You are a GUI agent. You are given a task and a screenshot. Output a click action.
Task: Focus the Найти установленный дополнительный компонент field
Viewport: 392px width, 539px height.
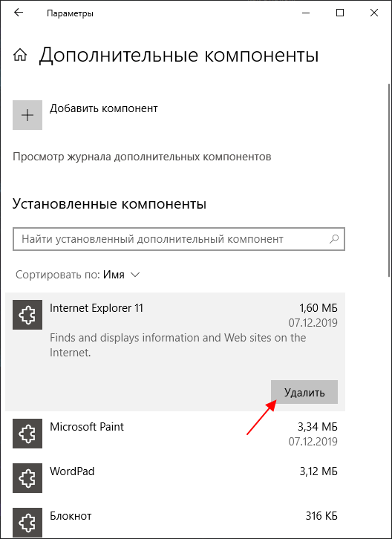(179, 238)
